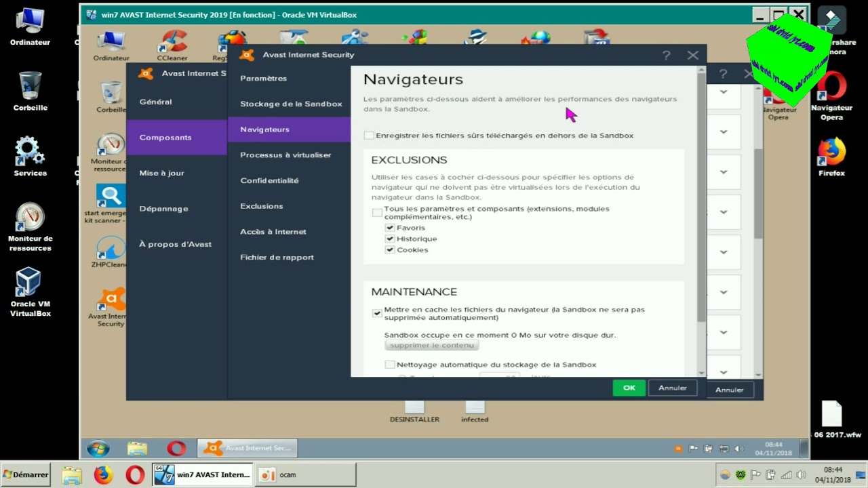
Task: Uncheck the Historique exclusion
Action: pos(390,239)
